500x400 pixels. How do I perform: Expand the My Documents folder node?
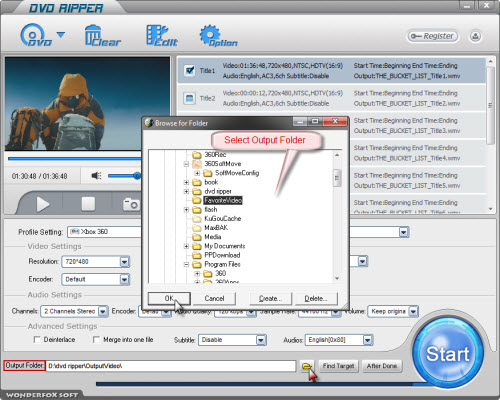coord(187,246)
